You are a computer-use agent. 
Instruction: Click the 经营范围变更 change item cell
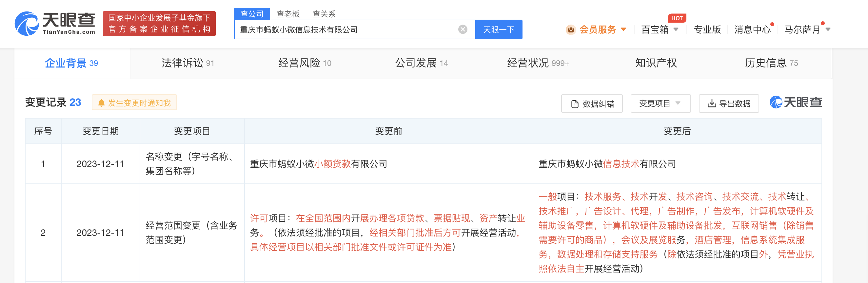point(191,233)
